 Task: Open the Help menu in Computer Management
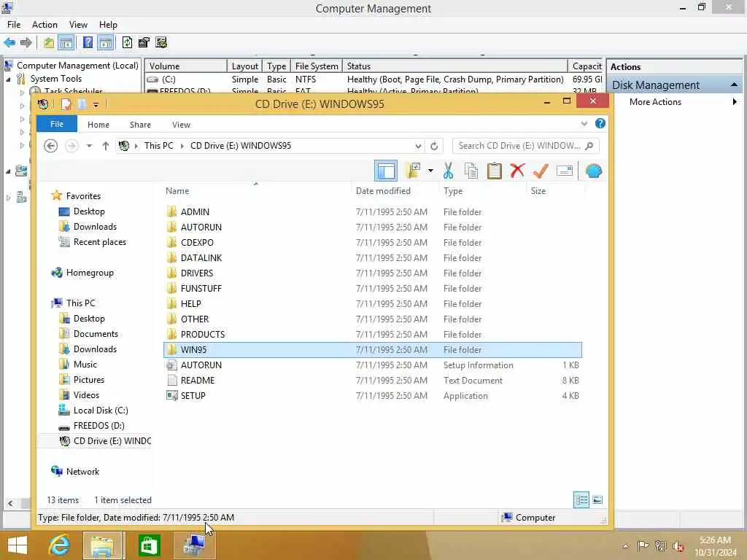pos(108,24)
